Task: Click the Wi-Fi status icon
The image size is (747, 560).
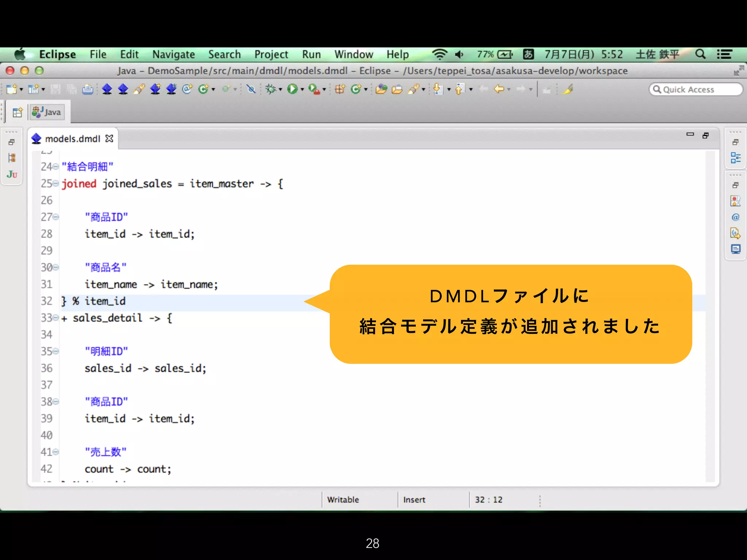Action: [440, 54]
